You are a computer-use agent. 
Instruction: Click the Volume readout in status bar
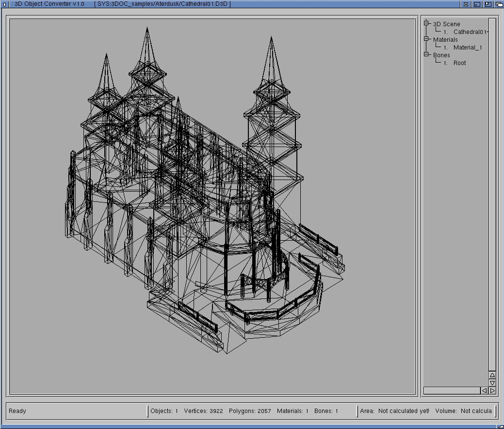[463, 411]
